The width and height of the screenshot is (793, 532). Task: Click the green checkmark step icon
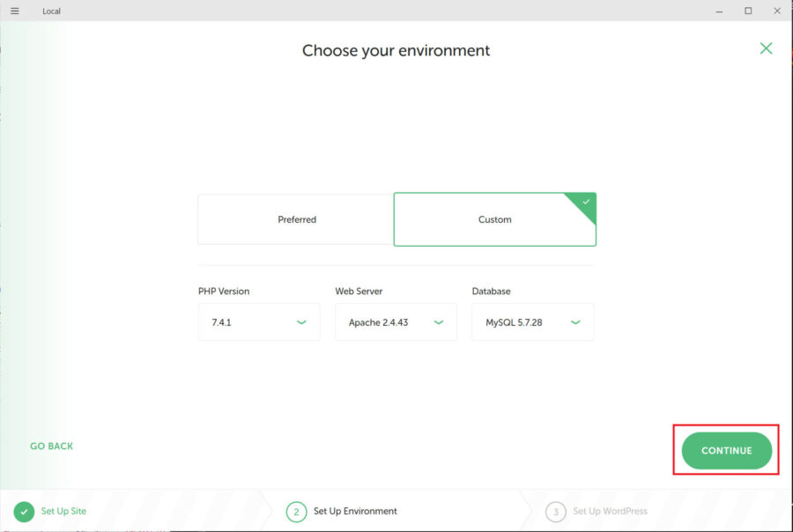coord(24,512)
